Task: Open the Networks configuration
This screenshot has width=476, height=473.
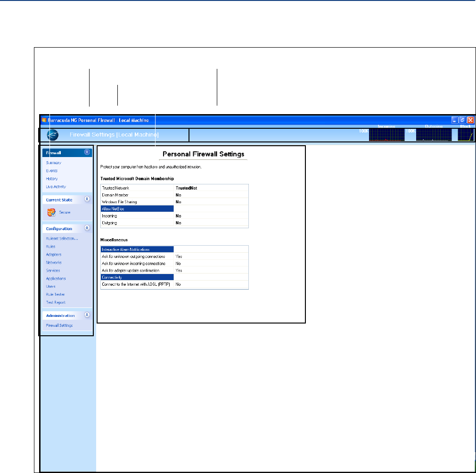Action: tap(54, 263)
